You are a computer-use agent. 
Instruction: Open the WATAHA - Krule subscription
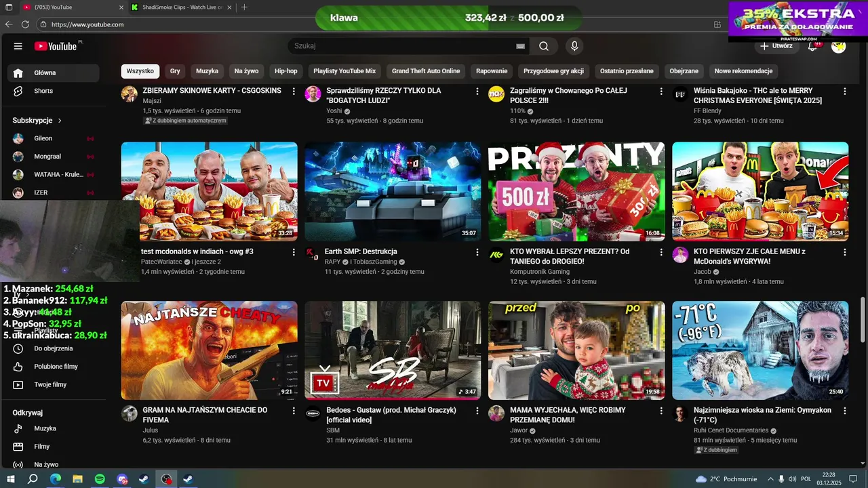pos(54,175)
